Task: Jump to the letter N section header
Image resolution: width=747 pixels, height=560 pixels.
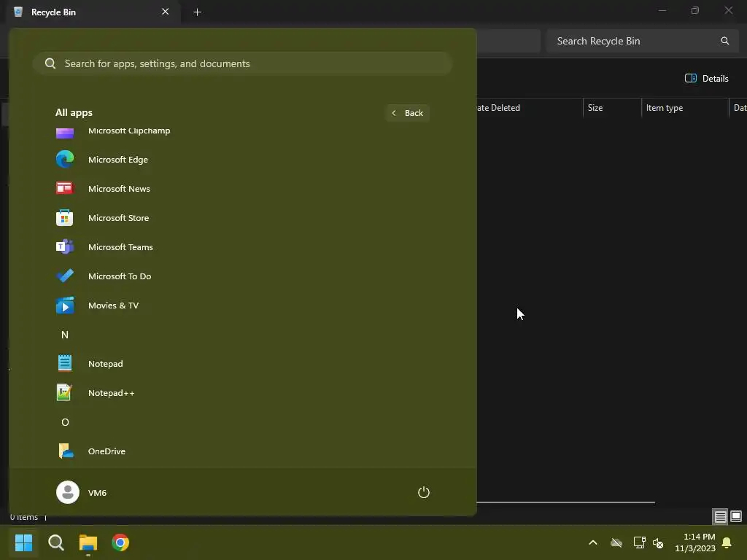Action: [x=65, y=335]
